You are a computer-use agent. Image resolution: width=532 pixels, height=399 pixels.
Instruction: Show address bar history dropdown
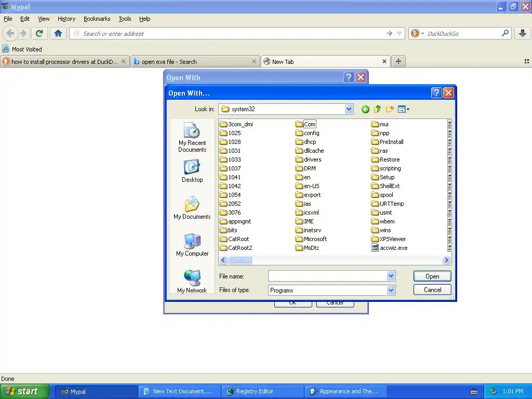(400, 33)
